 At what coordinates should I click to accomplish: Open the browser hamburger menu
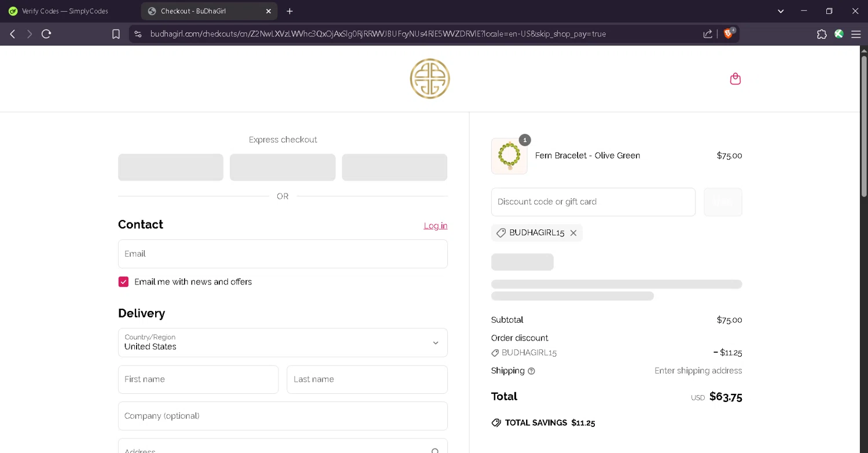pyautogui.click(x=856, y=34)
